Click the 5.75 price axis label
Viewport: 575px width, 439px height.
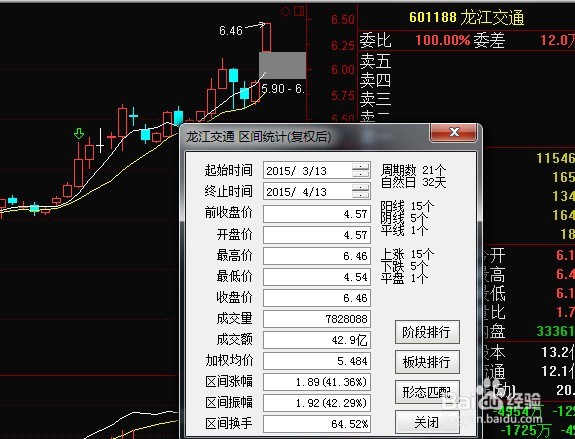pos(343,96)
